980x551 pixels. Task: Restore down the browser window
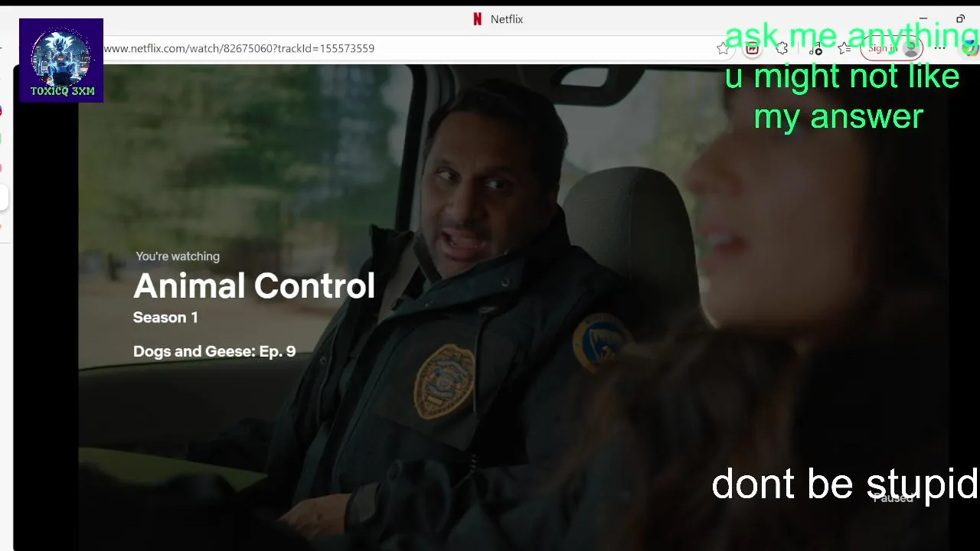click(960, 18)
